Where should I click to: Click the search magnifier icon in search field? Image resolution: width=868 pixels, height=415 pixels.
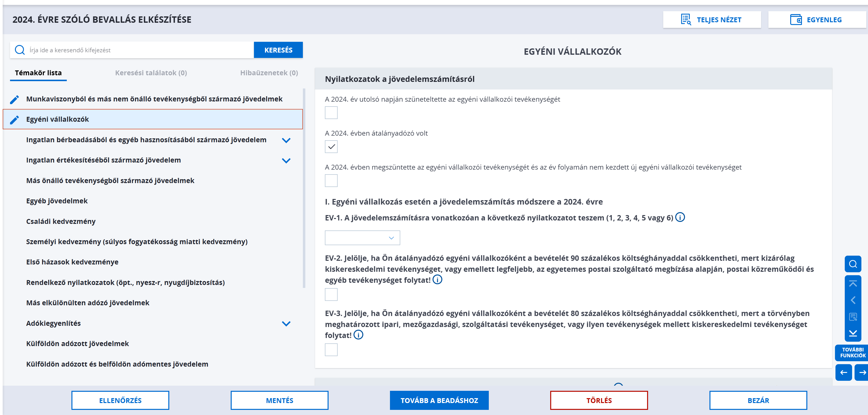20,50
